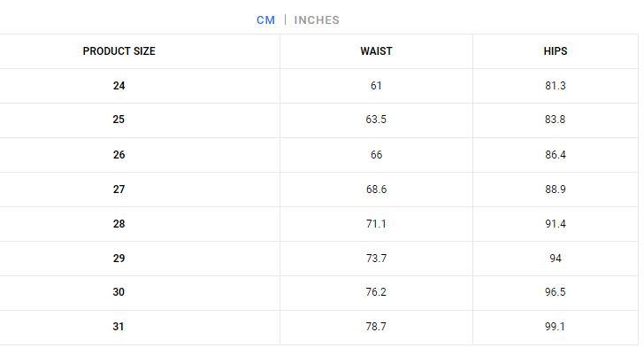Click the waist value 68.6
The image size is (644, 348).
coord(376,189)
